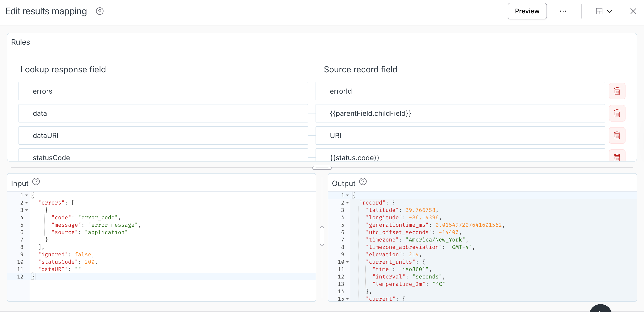Click the "error_code" value in Input
This screenshot has height=312, width=644.
click(x=98, y=218)
